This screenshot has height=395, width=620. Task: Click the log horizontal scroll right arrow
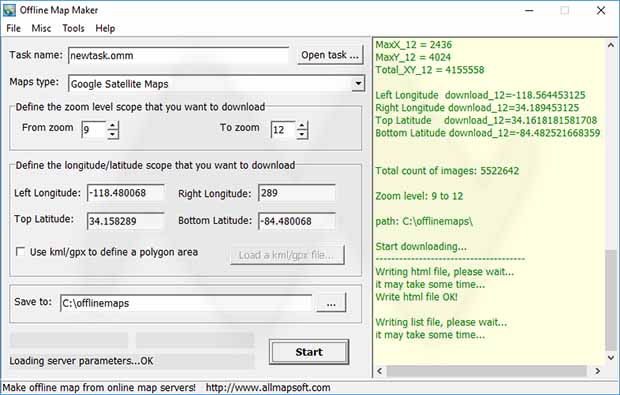pos(597,371)
